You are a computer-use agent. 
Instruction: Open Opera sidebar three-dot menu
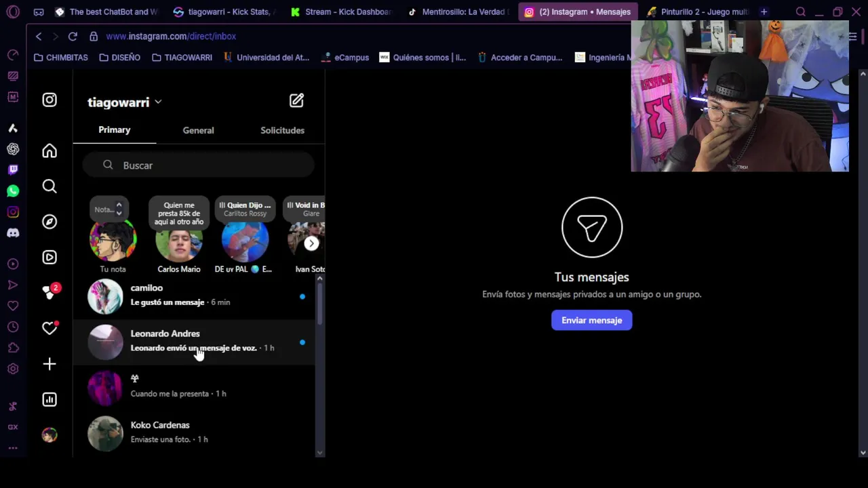click(13, 448)
